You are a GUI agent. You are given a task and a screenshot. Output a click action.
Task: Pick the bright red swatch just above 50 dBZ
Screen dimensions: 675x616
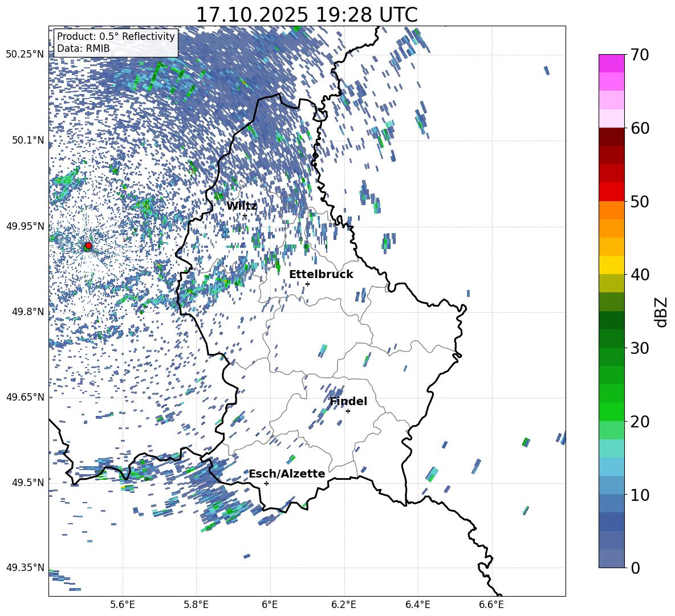click(612, 192)
